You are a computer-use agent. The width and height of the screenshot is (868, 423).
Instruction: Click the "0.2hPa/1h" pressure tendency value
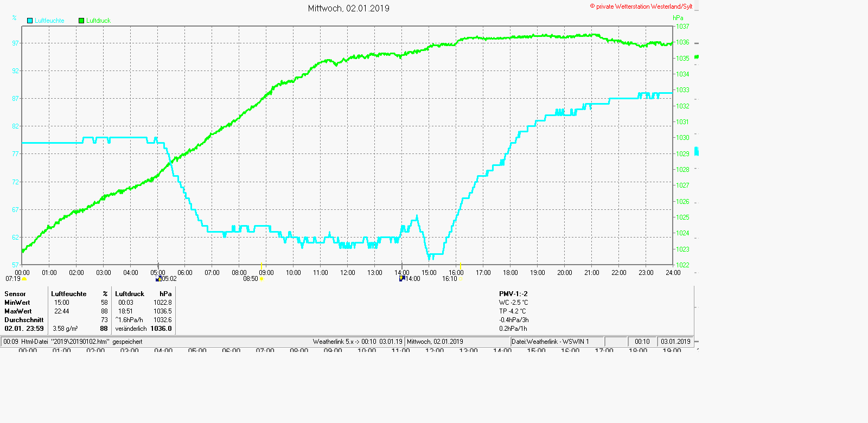point(513,329)
